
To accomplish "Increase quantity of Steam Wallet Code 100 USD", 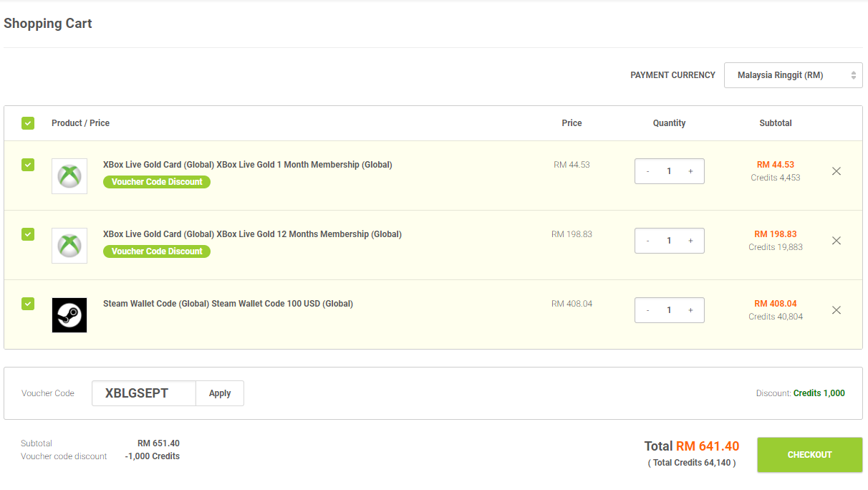I will pyautogui.click(x=690, y=310).
